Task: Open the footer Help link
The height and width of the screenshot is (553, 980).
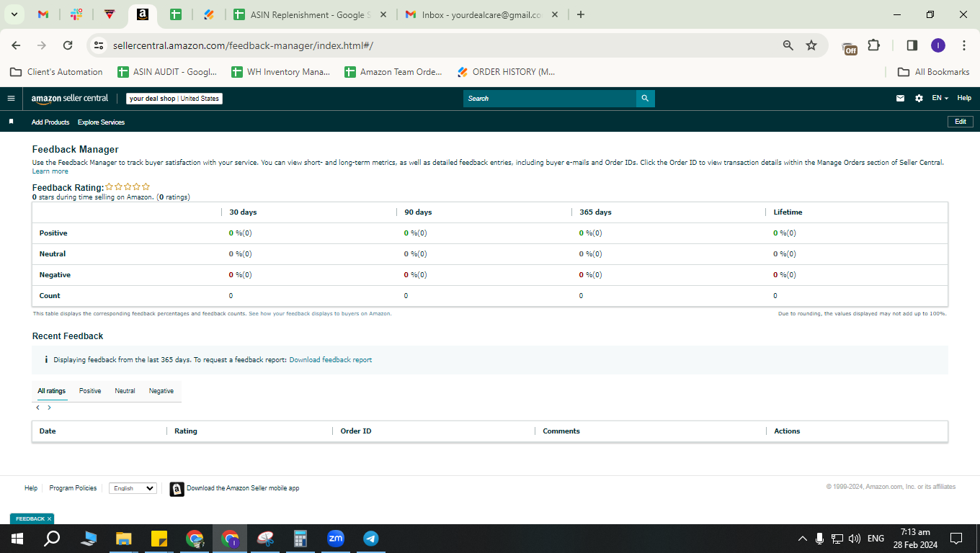Action: 31,488
